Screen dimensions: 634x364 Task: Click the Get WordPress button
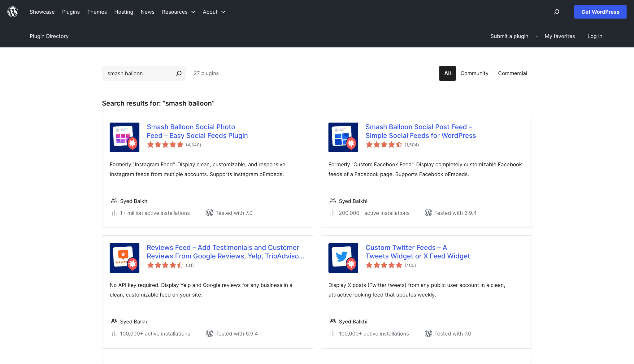(600, 12)
